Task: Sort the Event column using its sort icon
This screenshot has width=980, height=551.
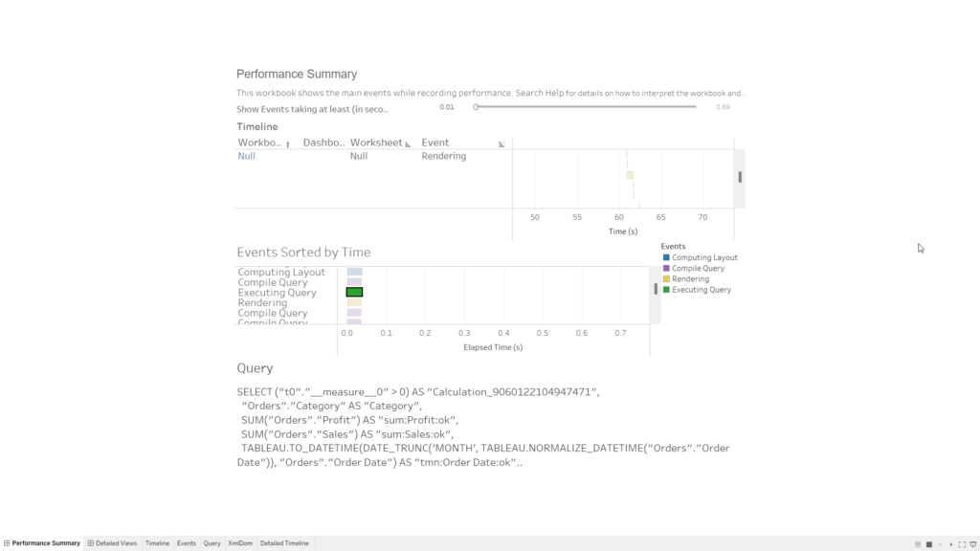Action: 501,143
